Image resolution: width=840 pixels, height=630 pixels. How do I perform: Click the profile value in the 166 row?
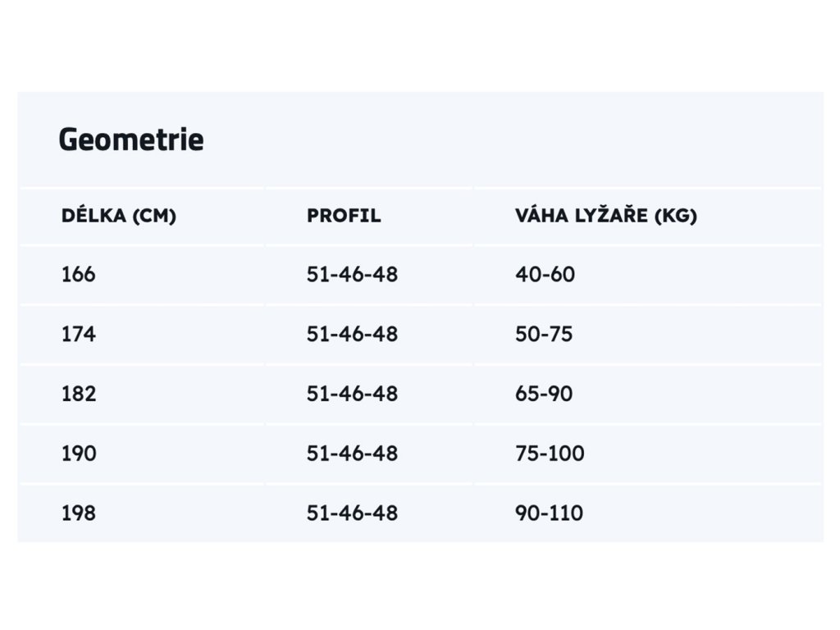[352, 274]
